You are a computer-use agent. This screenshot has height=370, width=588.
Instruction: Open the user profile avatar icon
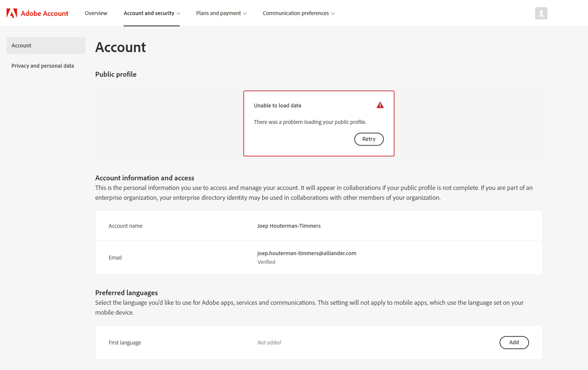point(541,13)
